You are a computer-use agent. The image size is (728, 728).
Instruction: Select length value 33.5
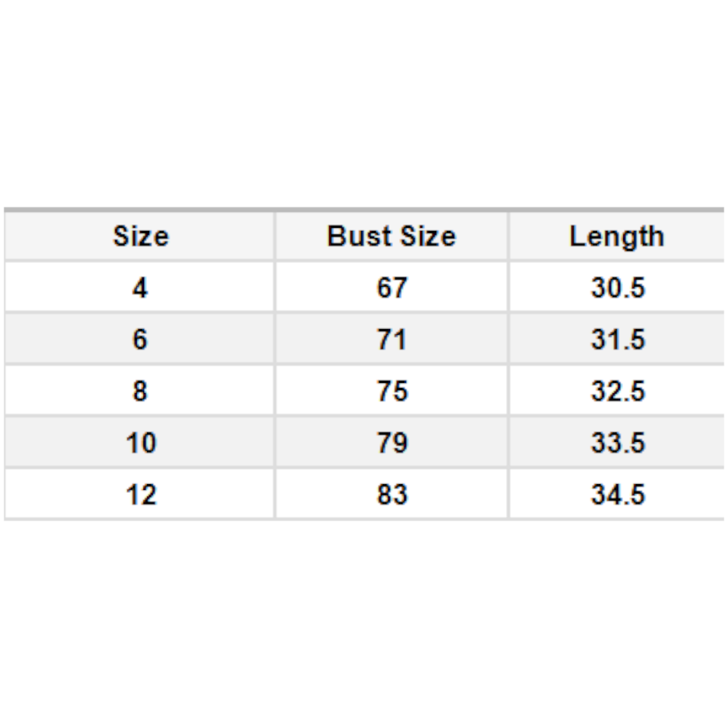point(617,443)
